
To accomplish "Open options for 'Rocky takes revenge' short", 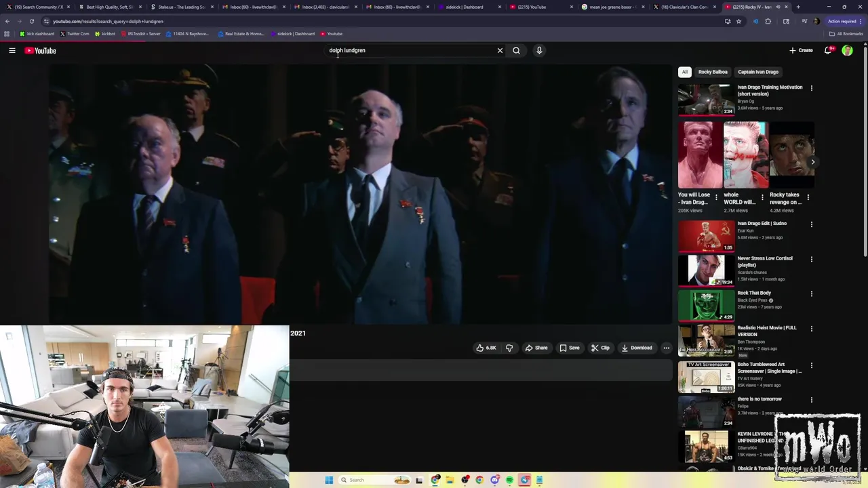I will pos(808,197).
